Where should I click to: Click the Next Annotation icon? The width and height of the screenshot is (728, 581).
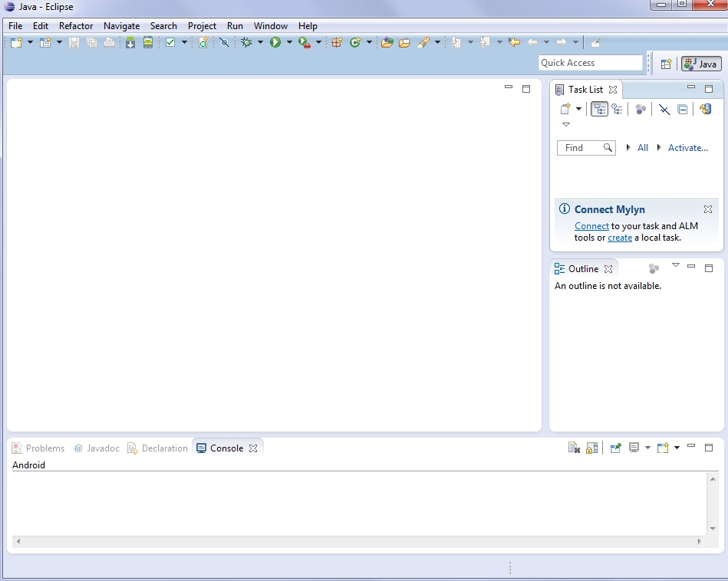click(456, 43)
